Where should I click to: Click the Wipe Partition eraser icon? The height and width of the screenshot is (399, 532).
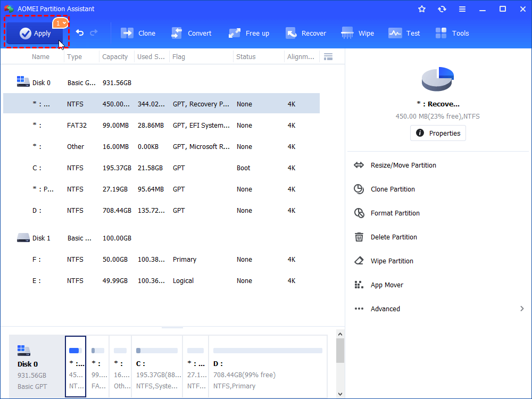(x=359, y=261)
